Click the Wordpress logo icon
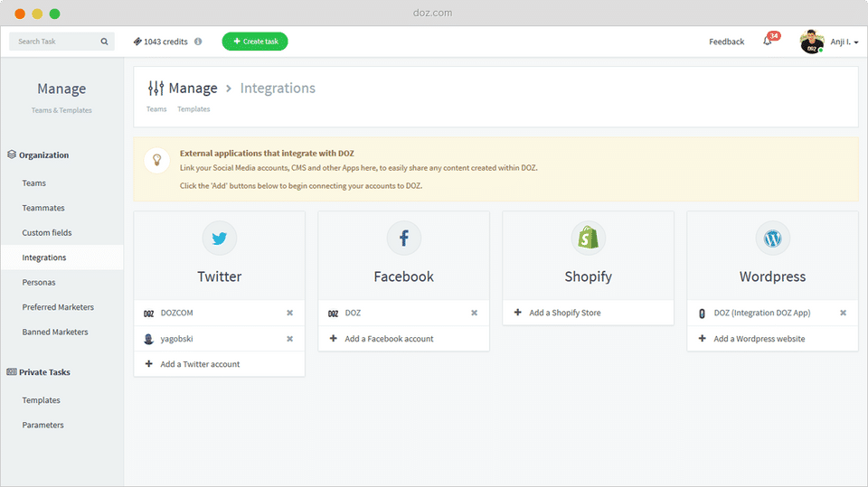The image size is (868, 487). tap(772, 239)
